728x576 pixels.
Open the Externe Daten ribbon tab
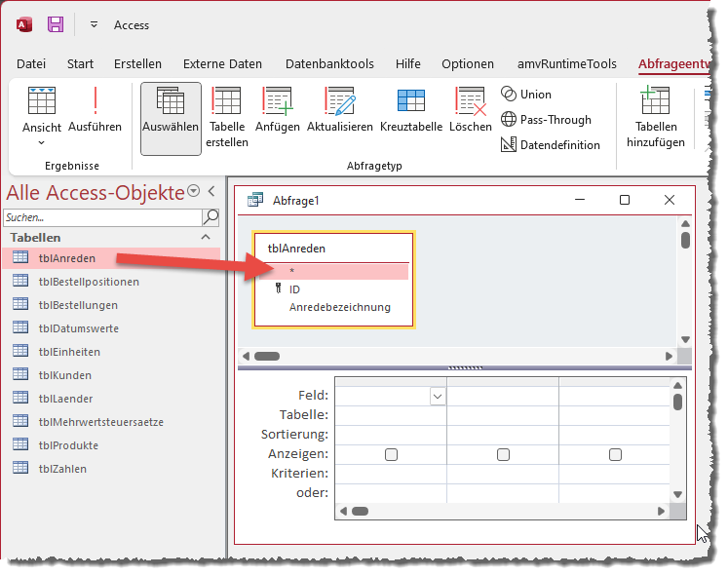222,64
